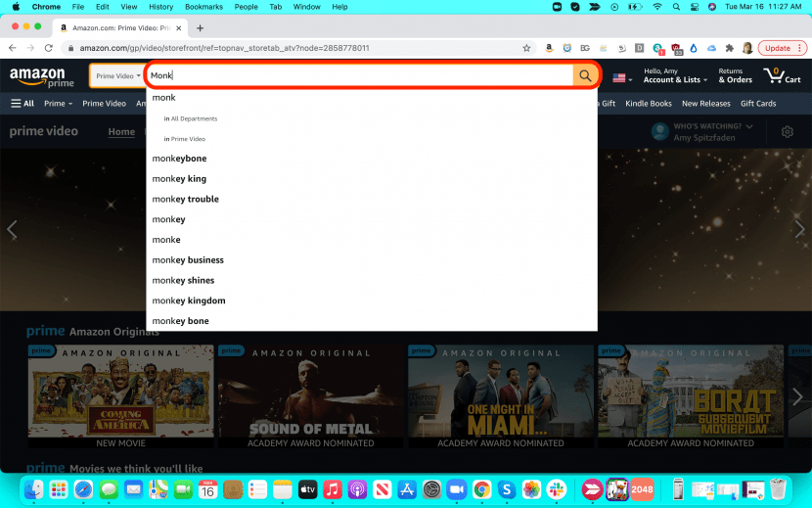This screenshot has width=812, height=508.
Task: Select the 'monkey kingdom' suggestion
Action: [x=189, y=300]
